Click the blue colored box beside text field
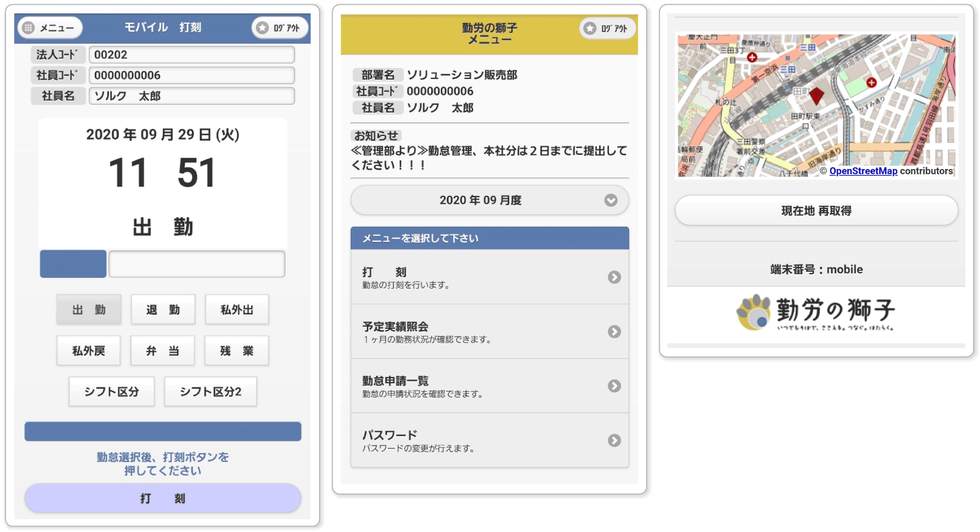 pyautogui.click(x=73, y=264)
